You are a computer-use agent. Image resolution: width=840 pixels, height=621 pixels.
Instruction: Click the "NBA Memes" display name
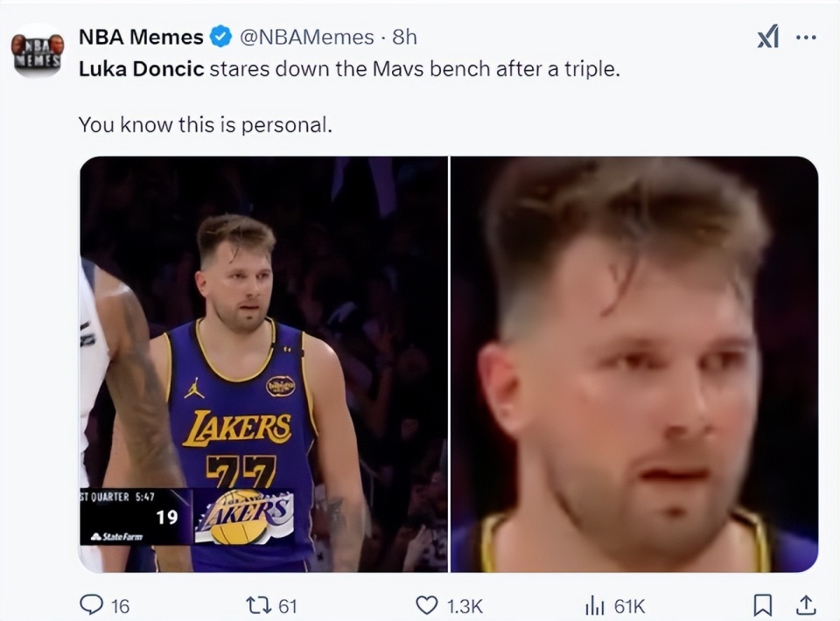point(141,37)
